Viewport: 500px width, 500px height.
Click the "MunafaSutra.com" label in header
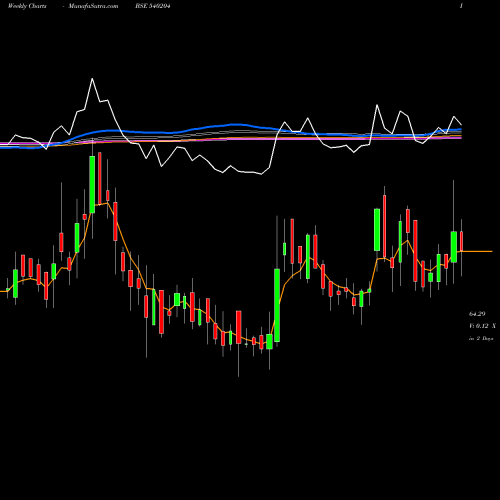pyautogui.click(x=93, y=6)
